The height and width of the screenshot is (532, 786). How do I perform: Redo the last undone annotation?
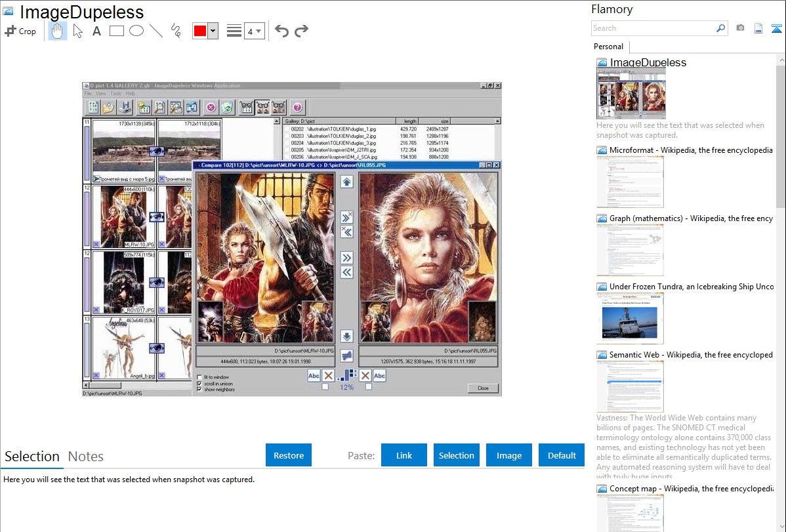coord(301,31)
